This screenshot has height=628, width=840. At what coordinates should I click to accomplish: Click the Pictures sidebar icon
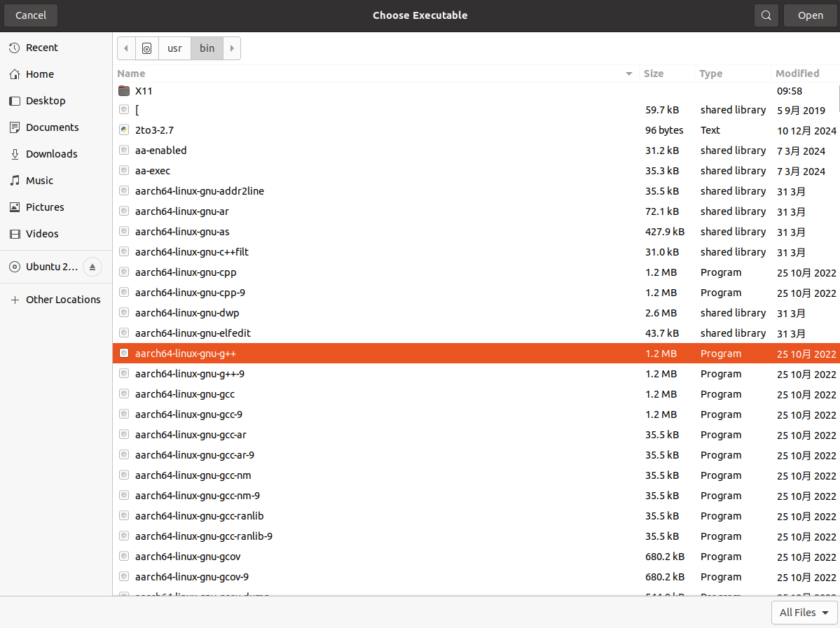click(x=15, y=207)
